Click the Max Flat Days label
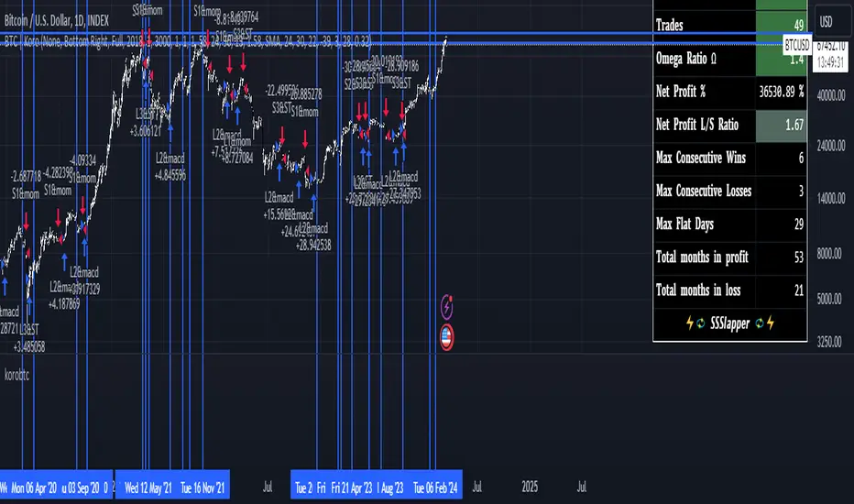 pyautogui.click(x=684, y=224)
